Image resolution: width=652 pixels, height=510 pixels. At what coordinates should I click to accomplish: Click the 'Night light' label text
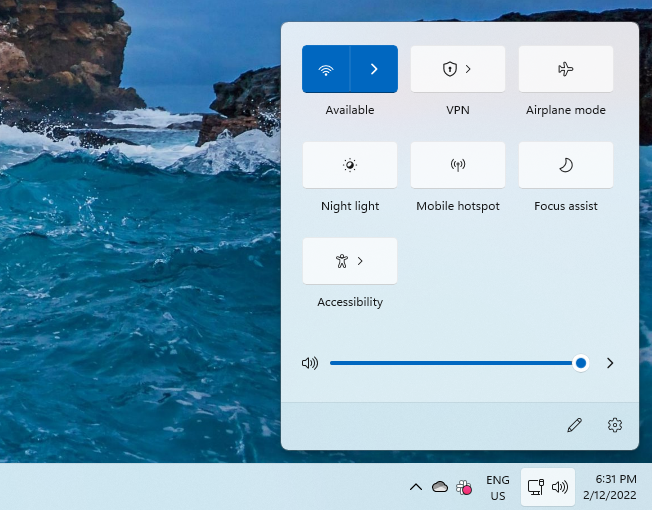pyautogui.click(x=350, y=206)
